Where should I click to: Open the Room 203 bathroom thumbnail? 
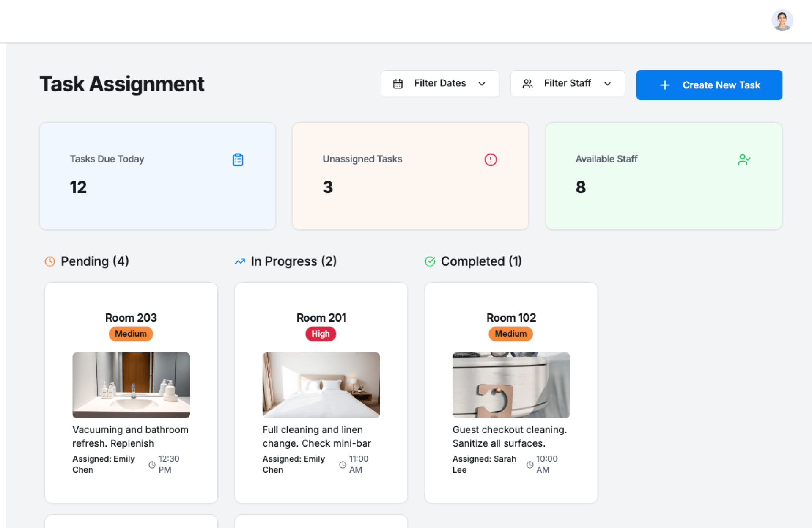pyautogui.click(x=131, y=385)
